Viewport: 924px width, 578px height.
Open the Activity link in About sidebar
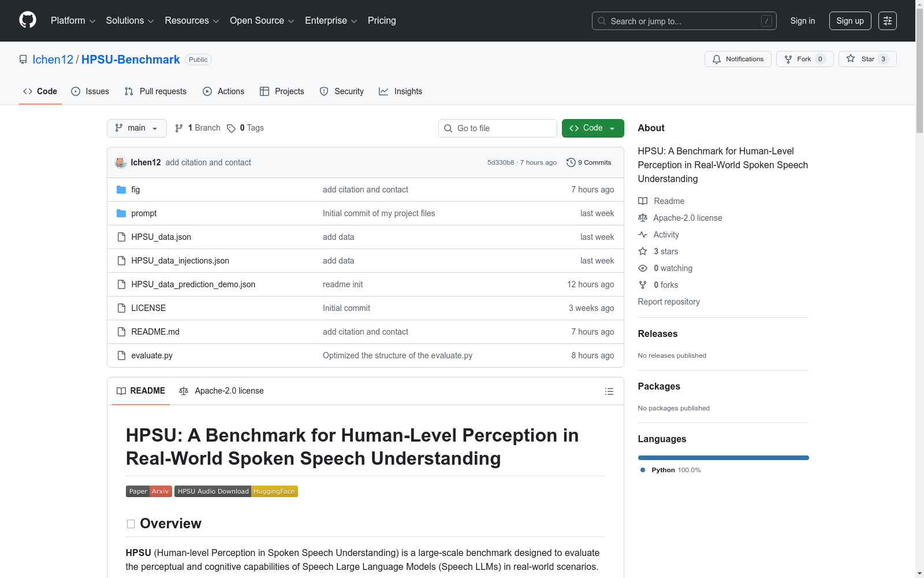click(659, 235)
